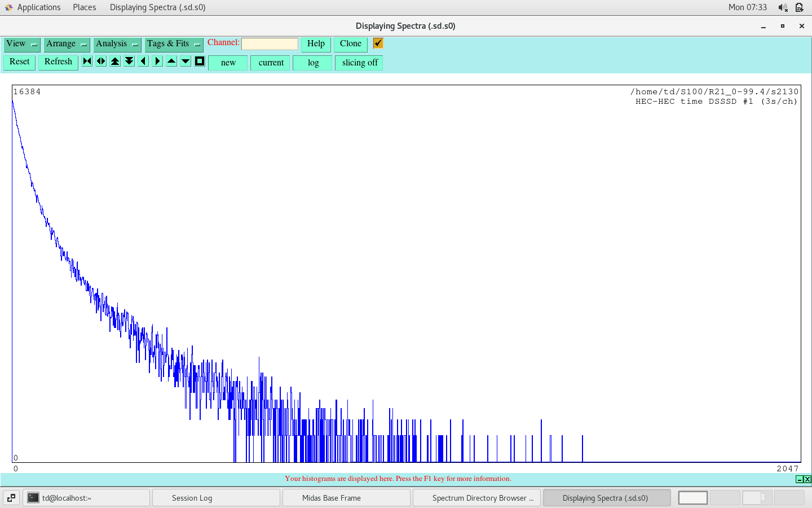The height and width of the screenshot is (508, 812).
Task: Click the horizontal expand arrows icon
Action: click(x=100, y=61)
